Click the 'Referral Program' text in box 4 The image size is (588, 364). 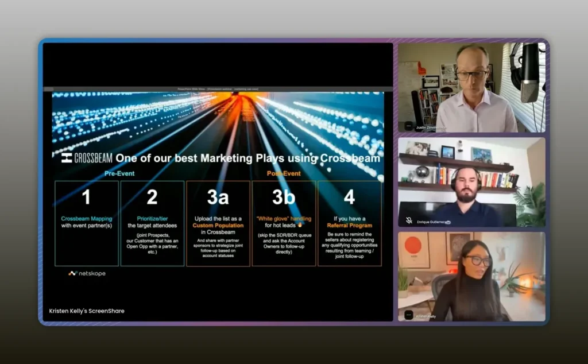(x=349, y=226)
